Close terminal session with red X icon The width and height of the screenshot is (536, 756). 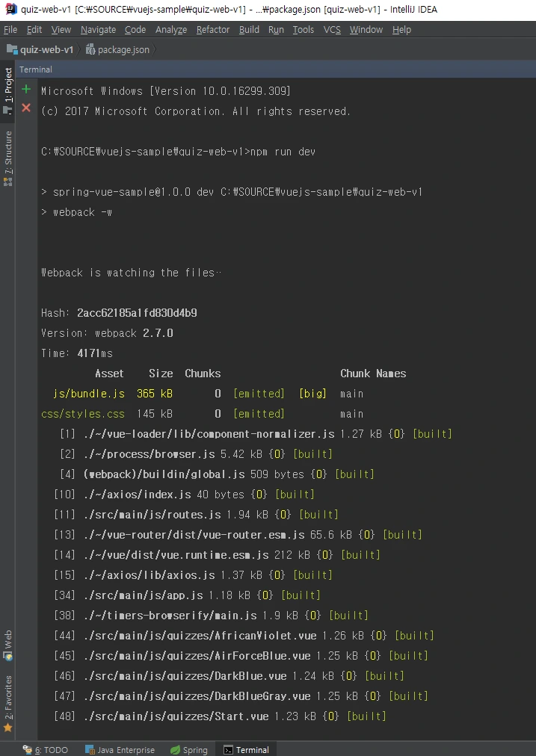[26, 108]
